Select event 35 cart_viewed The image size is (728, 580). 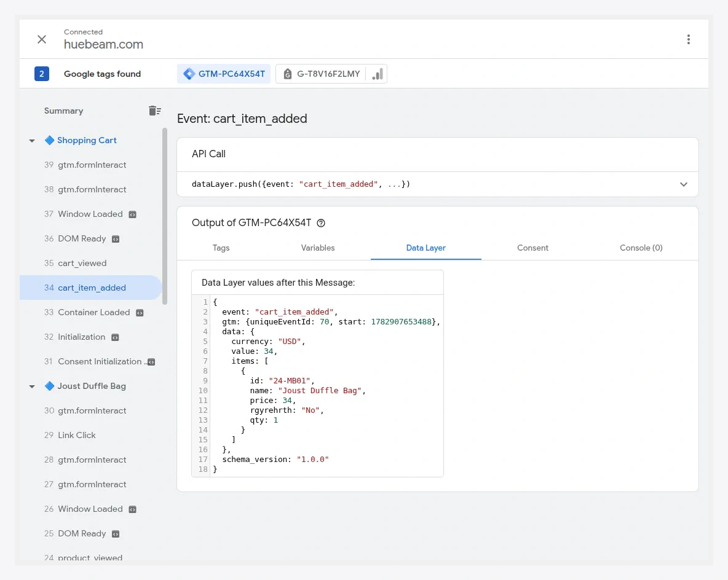click(91, 263)
